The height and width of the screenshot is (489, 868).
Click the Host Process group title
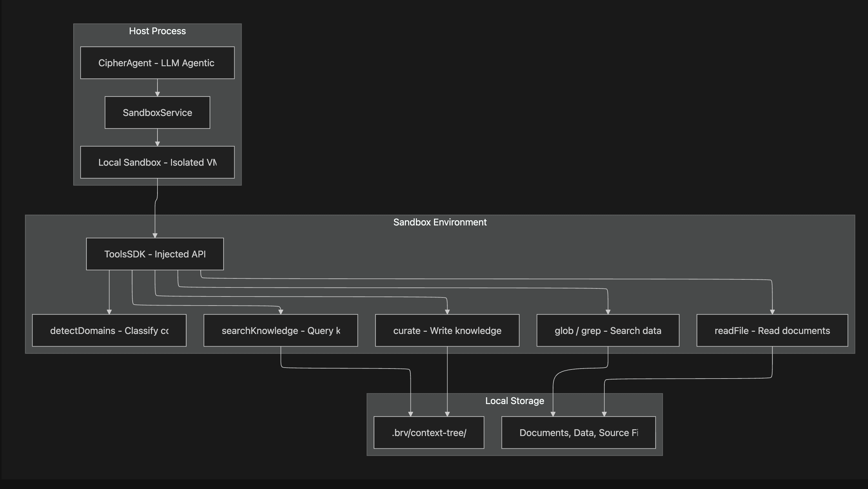point(157,31)
